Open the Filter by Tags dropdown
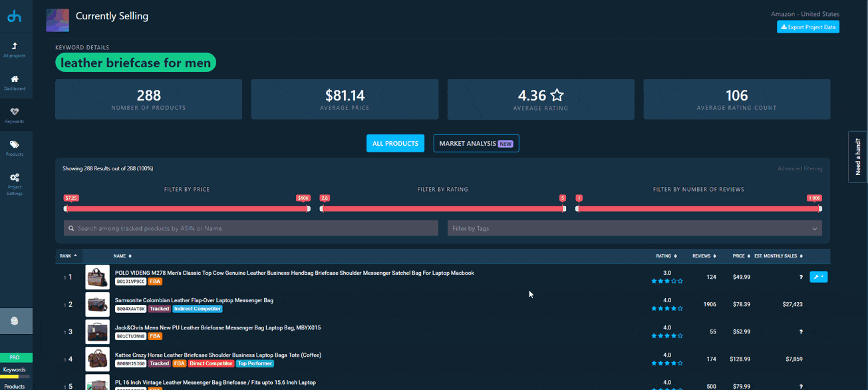Image resolution: width=868 pixels, height=390 pixels. (635, 228)
